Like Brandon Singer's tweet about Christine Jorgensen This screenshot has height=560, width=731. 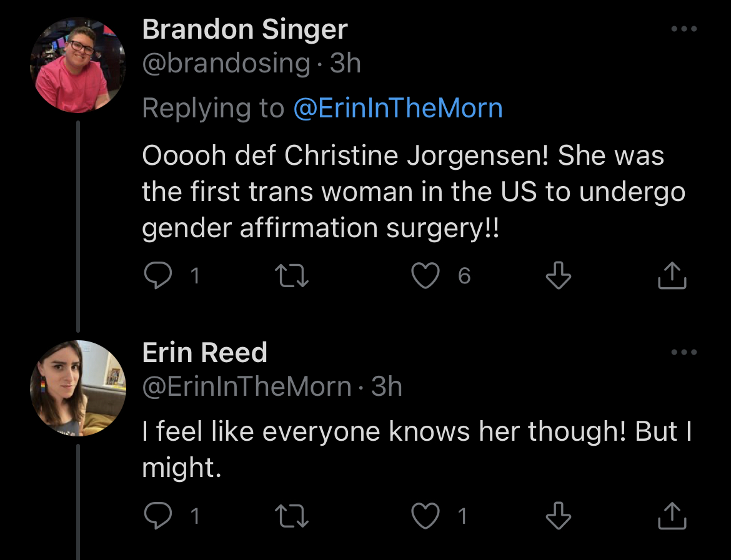[x=426, y=276]
